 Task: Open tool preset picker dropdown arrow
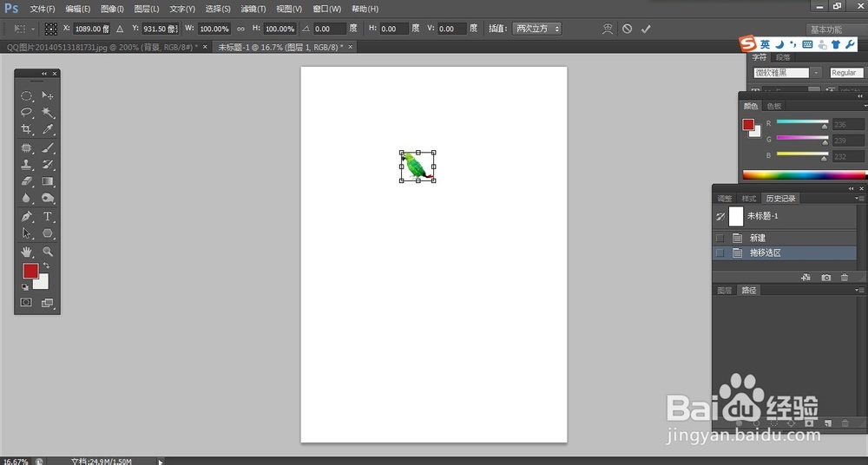coord(33,29)
